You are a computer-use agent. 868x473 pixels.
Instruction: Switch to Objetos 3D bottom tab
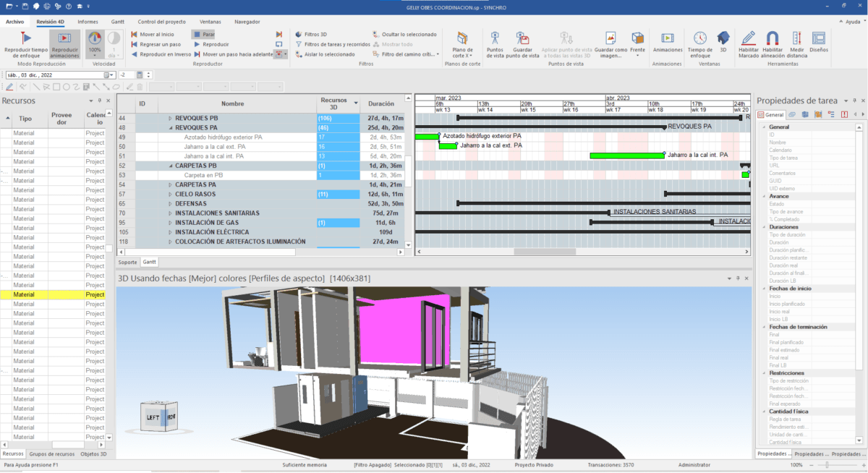(x=93, y=454)
